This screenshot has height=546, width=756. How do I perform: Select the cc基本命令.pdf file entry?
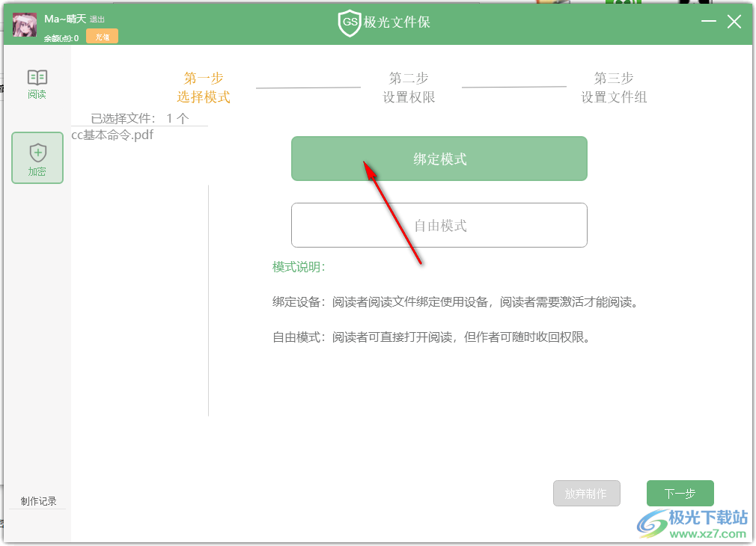click(112, 135)
